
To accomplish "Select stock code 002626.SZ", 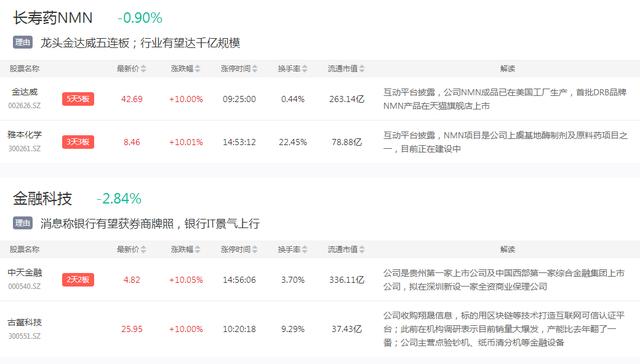I will point(24,106).
